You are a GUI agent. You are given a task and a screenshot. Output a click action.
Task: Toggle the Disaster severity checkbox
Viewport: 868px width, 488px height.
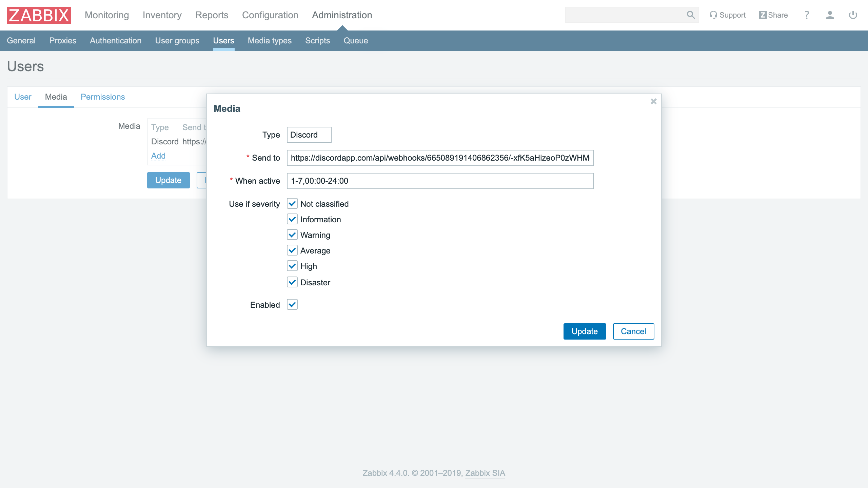click(292, 282)
